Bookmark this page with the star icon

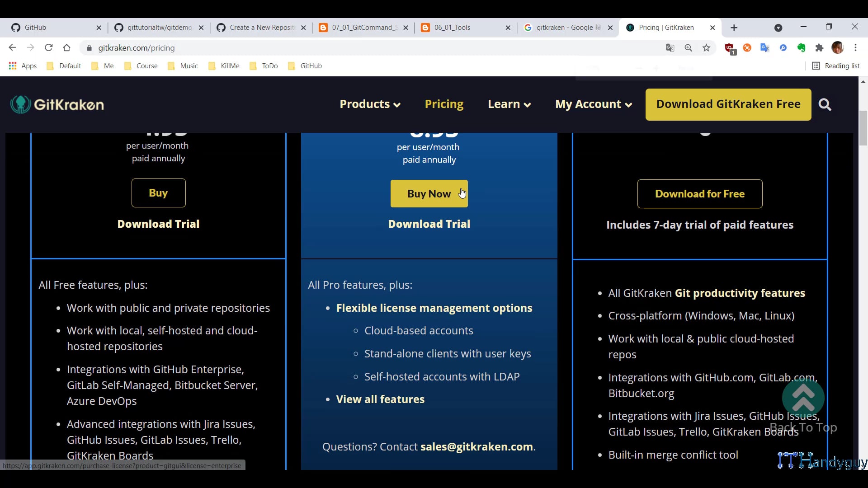tap(707, 47)
